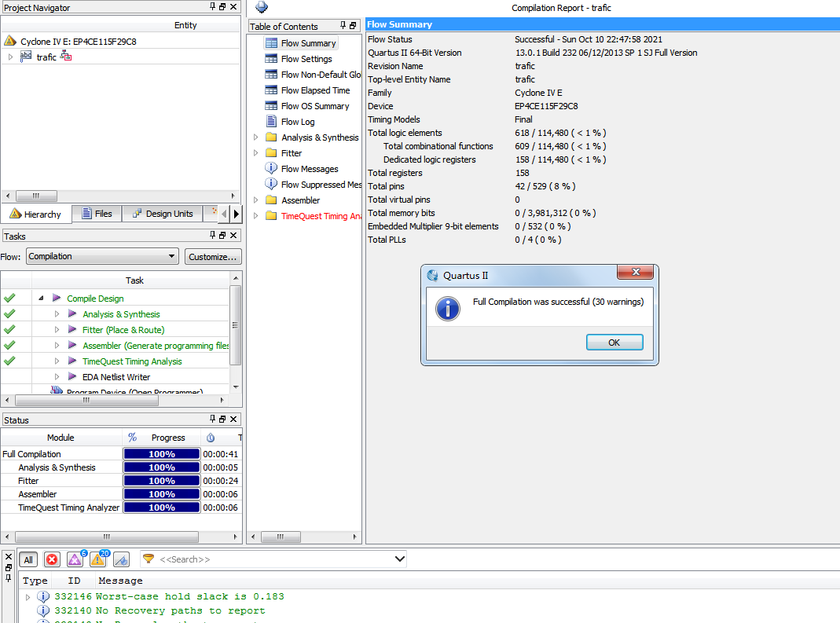Click the trafic entity abd icon
840x623 pixels.
[x=26, y=57]
